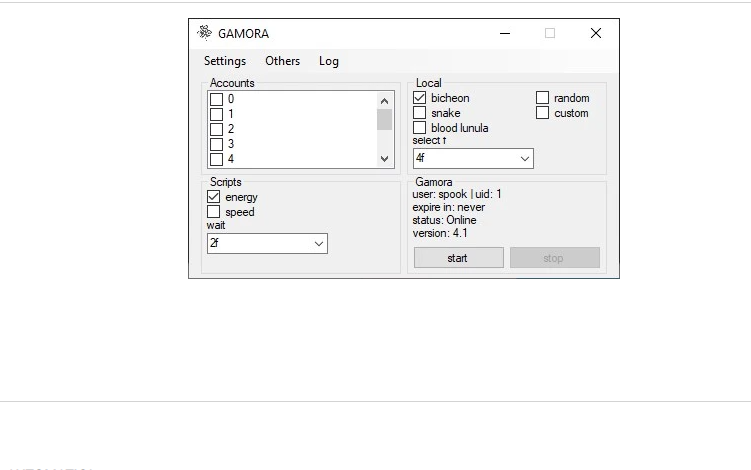The width and height of the screenshot is (751, 470).
Task: Open the Others menu
Action: (x=282, y=61)
